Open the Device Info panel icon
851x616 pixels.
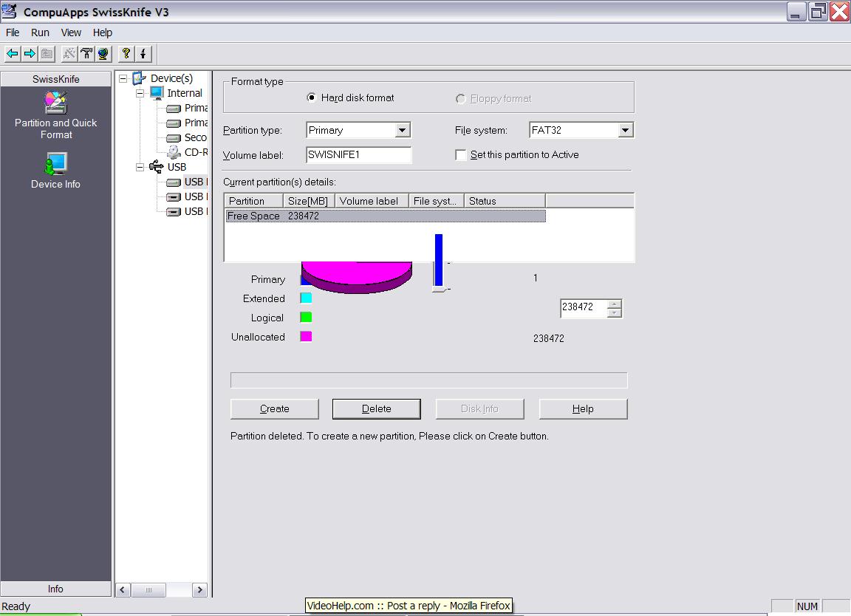tap(55, 171)
